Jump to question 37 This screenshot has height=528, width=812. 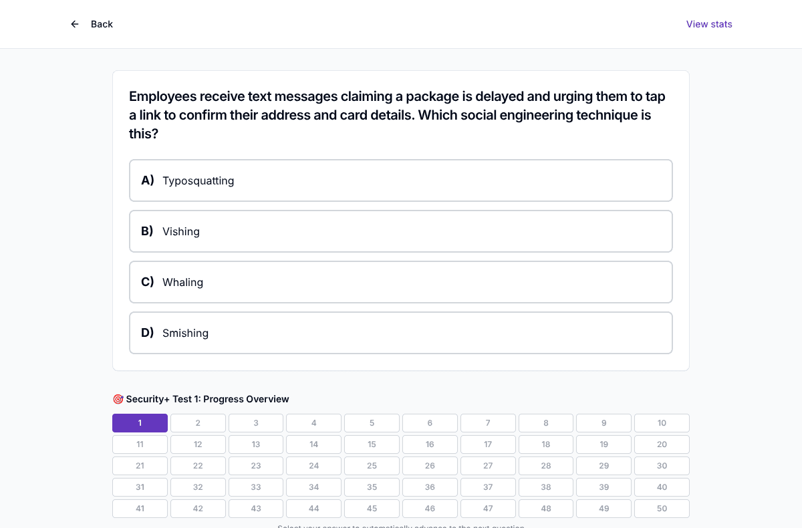click(x=488, y=487)
